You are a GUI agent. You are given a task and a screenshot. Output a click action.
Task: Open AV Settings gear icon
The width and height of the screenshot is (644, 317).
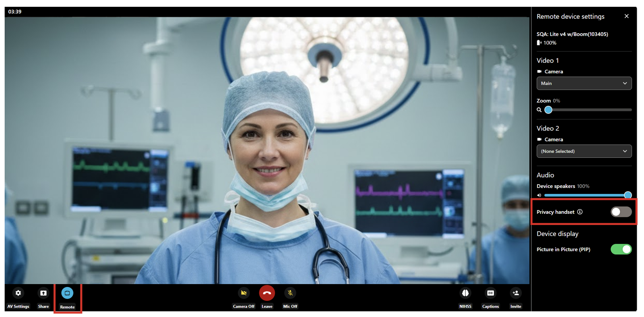[18, 293]
